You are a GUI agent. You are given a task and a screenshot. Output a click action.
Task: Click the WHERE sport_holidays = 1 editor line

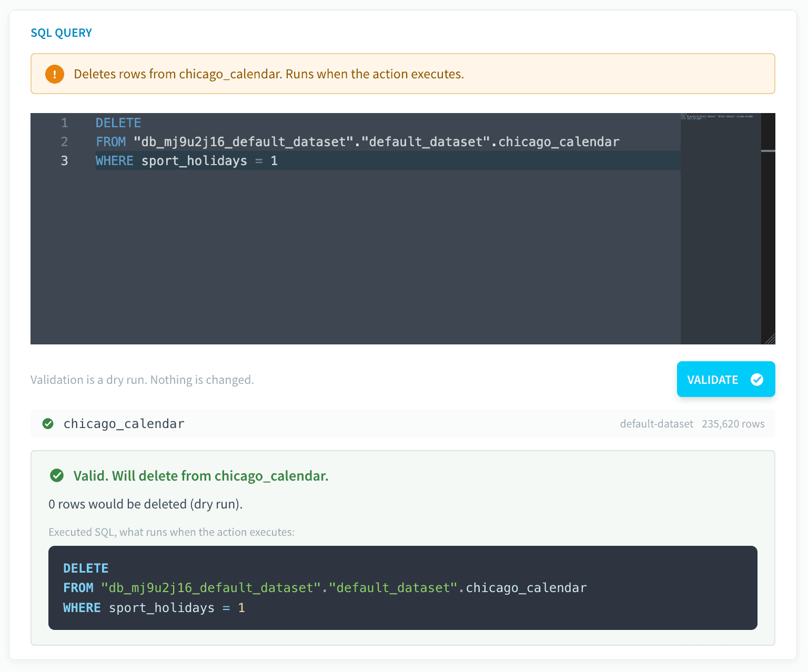(187, 161)
